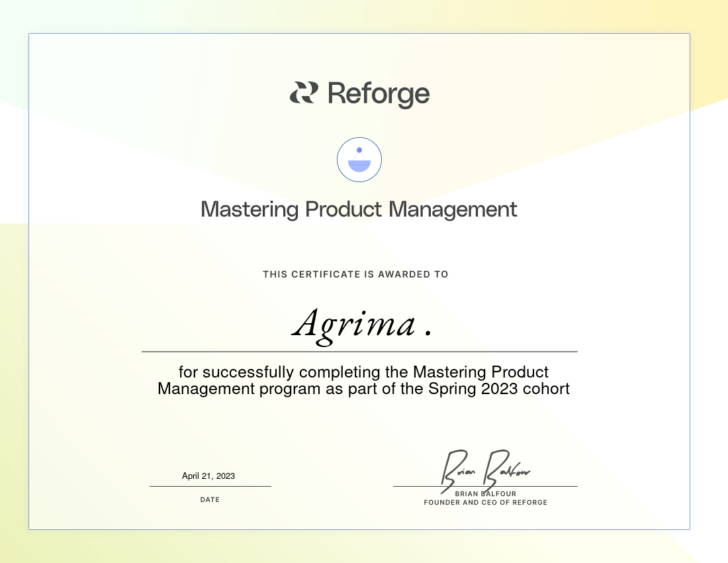The width and height of the screenshot is (728, 563).
Task: Click the DATE label
Action: [x=210, y=500]
